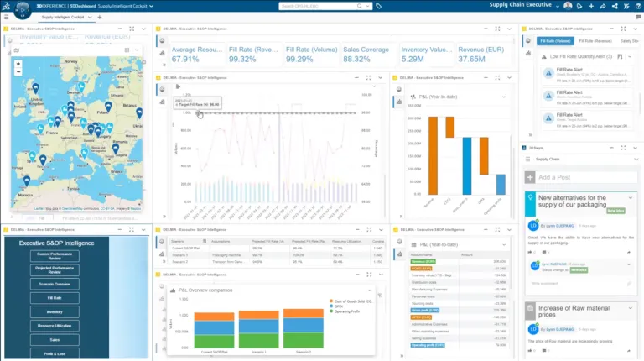Zoom out on the map
Viewport: 644px width, 361px height.
pyautogui.click(x=18, y=72)
